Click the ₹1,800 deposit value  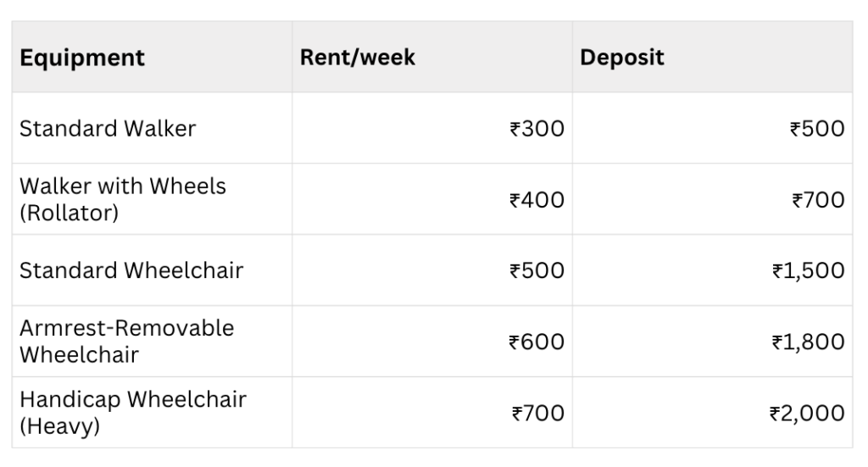tap(808, 342)
